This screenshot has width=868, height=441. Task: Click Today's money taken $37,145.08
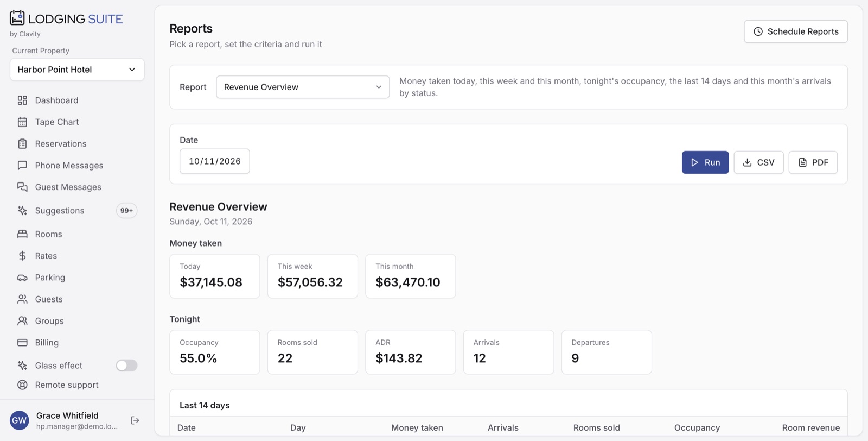click(x=211, y=282)
